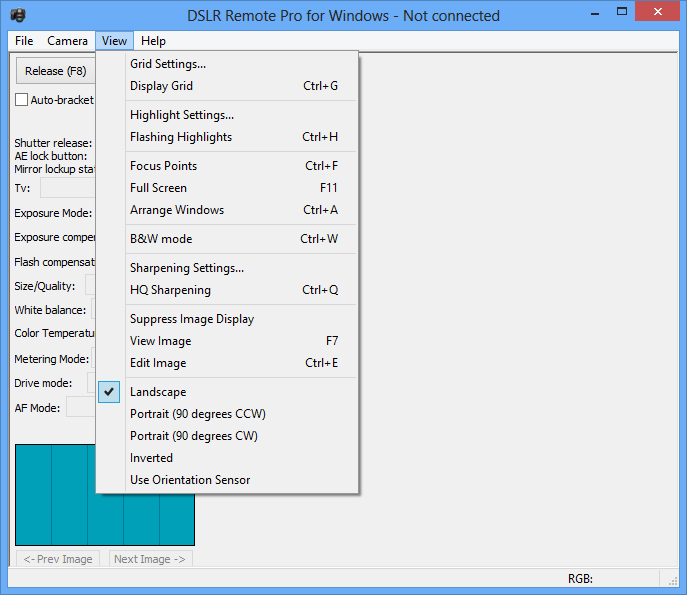
Task: Click the Size/Quality: label
Action: pyautogui.click(x=45, y=286)
